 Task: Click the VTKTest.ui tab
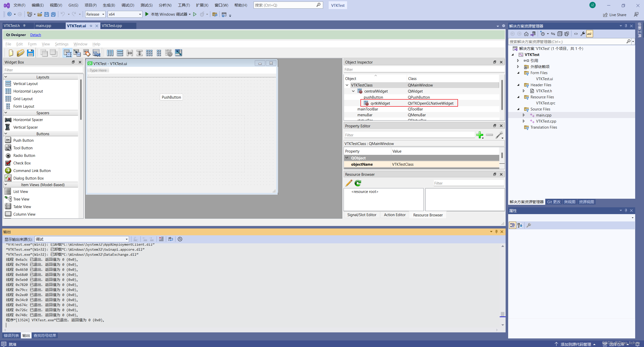click(x=76, y=26)
